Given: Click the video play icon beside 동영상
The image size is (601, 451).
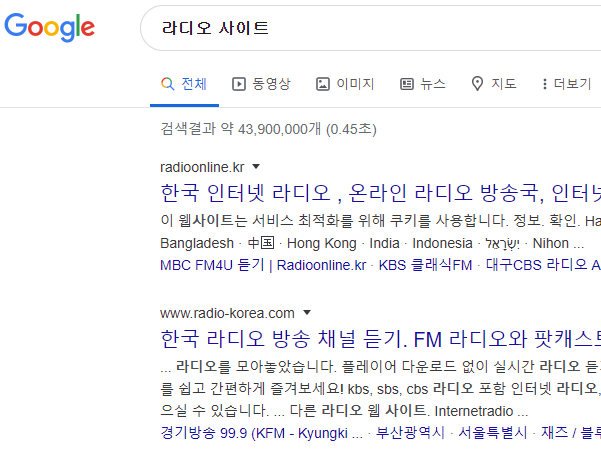Looking at the screenshot, I should tap(239, 84).
